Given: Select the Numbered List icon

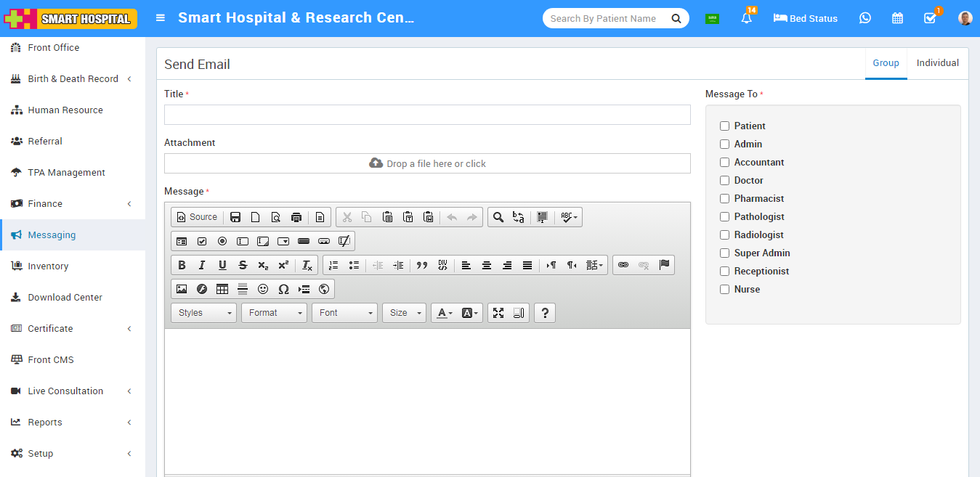Looking at the screenshot, I should pyautogui.click(x=333, y=265).
